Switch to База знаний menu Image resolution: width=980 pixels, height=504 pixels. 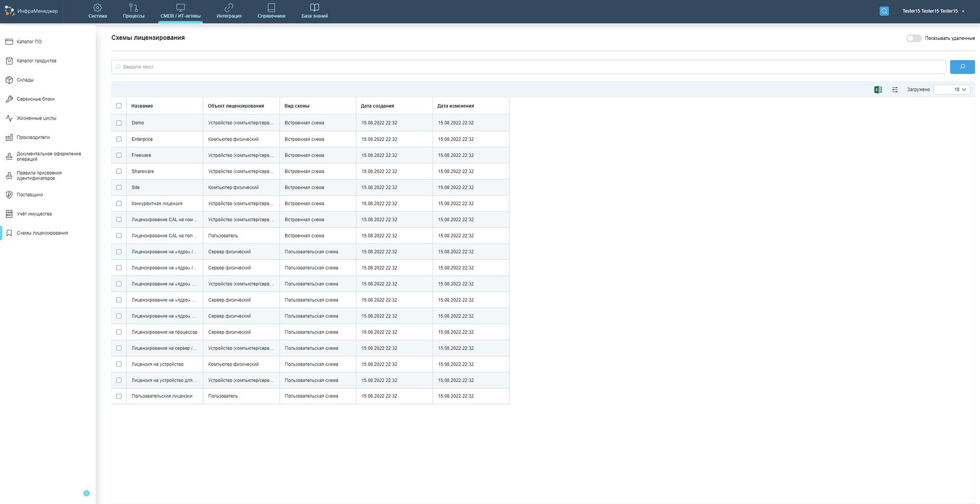pyautogui.click(x=314, y=11)
